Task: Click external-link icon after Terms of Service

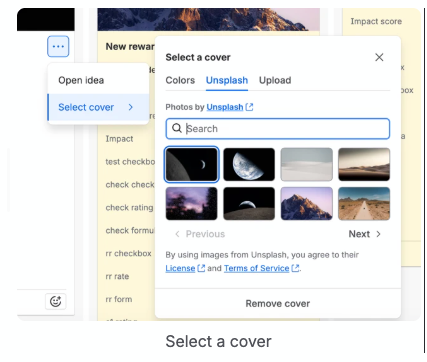Action: [x=295, y=268]
